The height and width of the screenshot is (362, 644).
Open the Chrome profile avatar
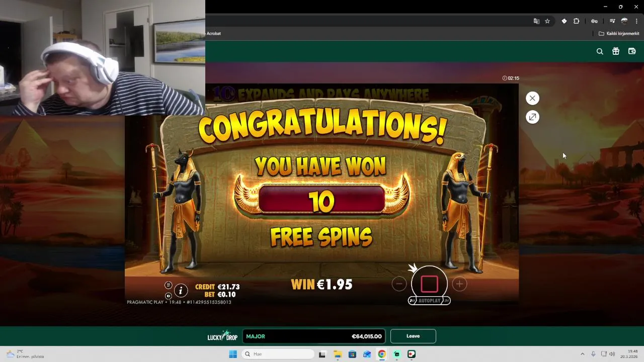624,21
